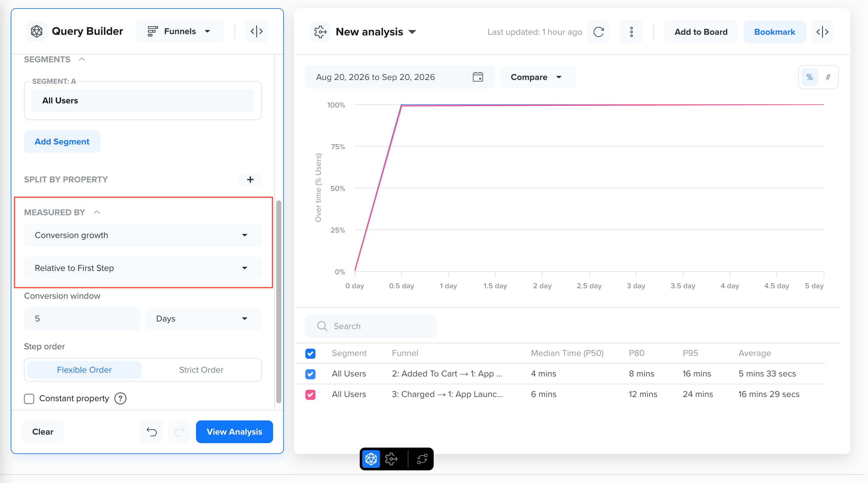Toggle the select-all checkbox in table header
Viewport: 868px width, 483px height.
310,354
